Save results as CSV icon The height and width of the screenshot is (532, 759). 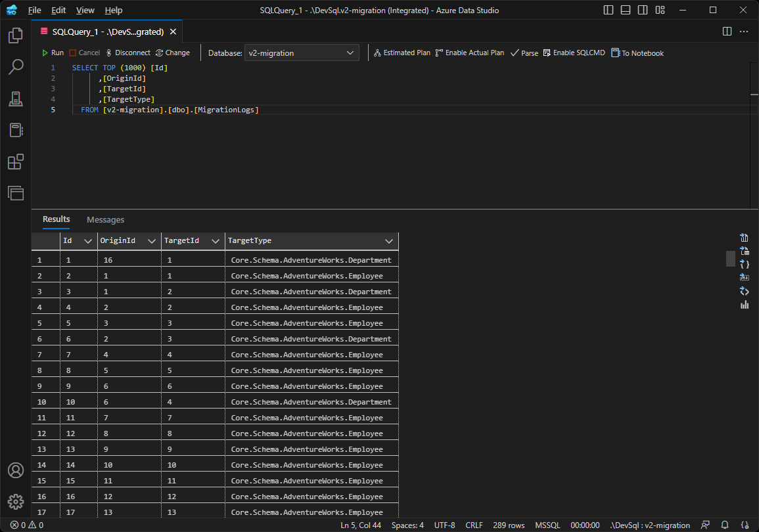point(745,237)
